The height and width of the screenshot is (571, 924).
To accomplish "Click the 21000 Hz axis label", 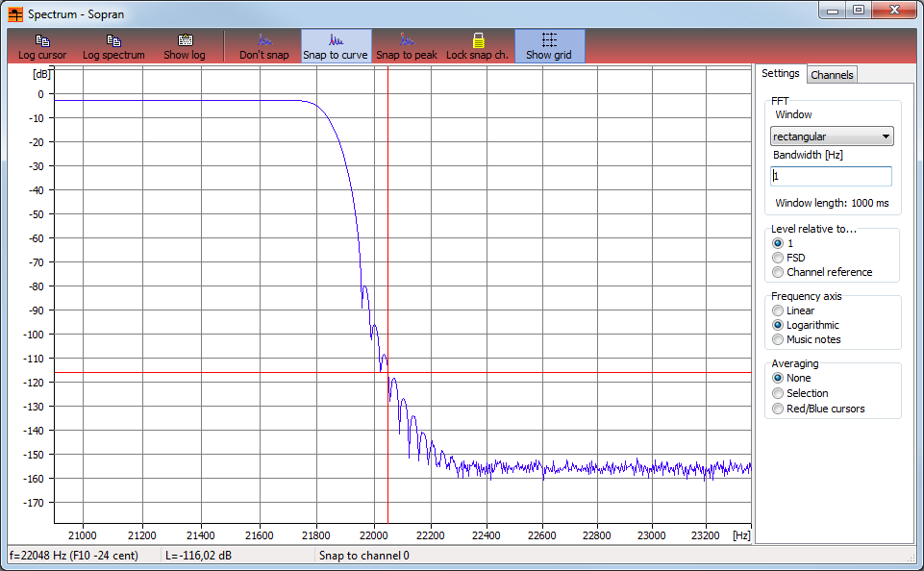I will point(83,535).
